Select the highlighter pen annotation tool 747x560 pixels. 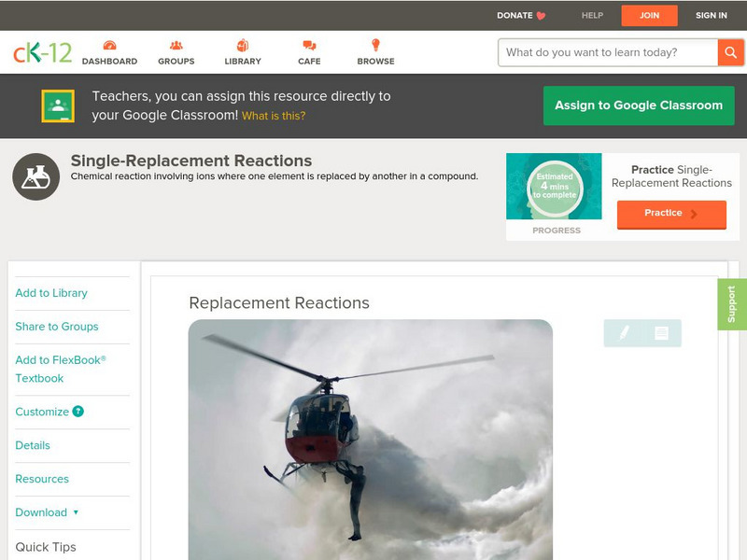624,332
